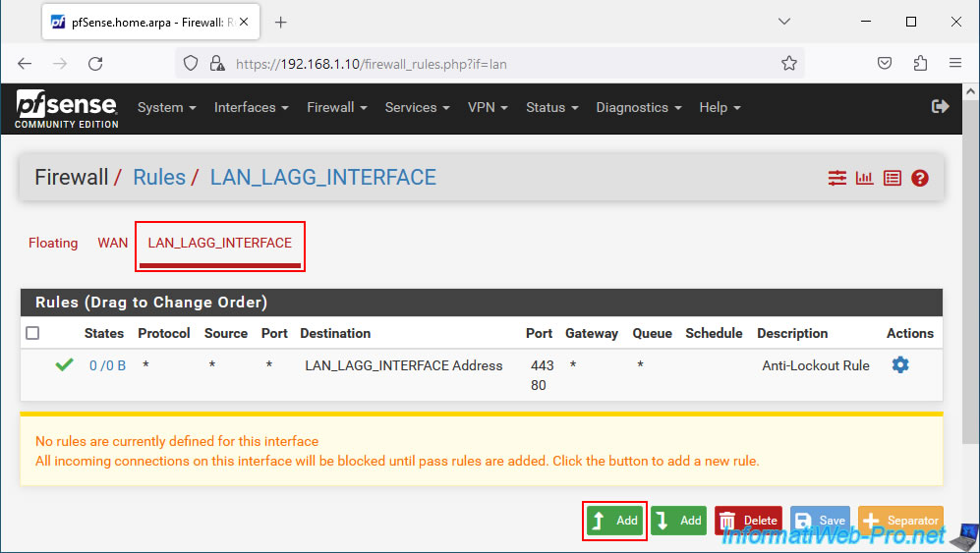Click 'LAN_LAGG_INTERFACE Address' destination cell
Screen dimensions: 980x553
tap(404, 365)
